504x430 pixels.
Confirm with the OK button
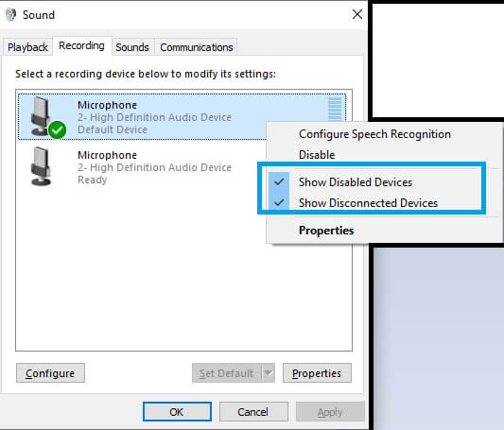tap(177, 411)
